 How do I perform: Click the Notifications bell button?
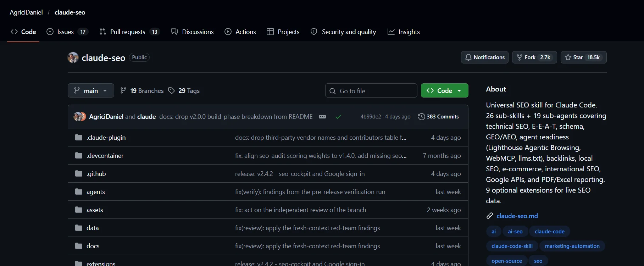click(485, 57)
